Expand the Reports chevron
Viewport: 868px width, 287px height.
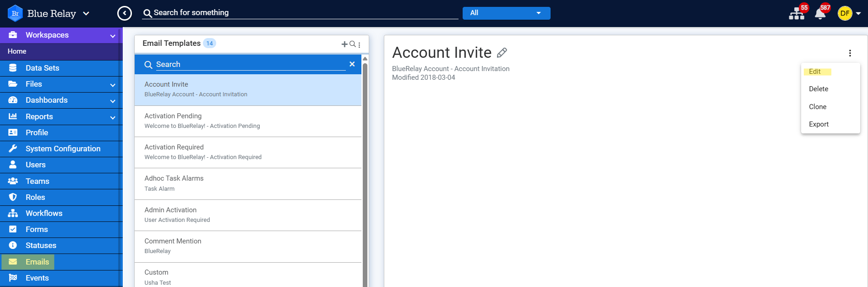[x=113, y=117]
